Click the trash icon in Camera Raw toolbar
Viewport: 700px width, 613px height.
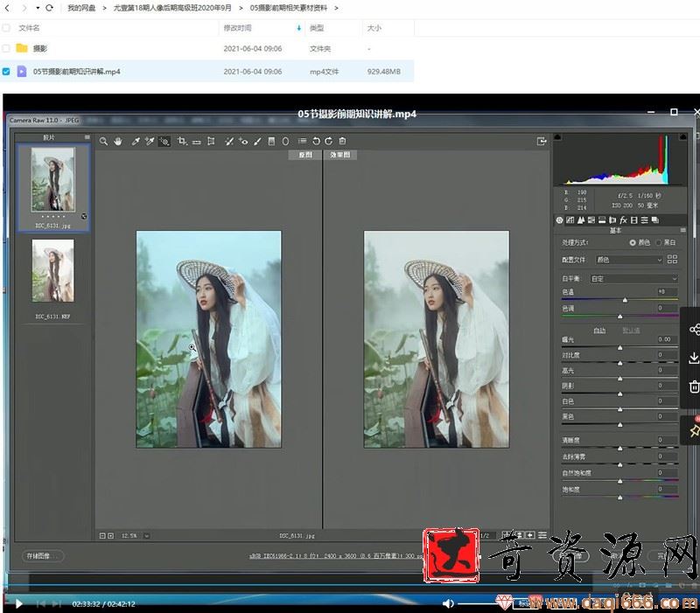pyautogui.click(x=342, y=141)
